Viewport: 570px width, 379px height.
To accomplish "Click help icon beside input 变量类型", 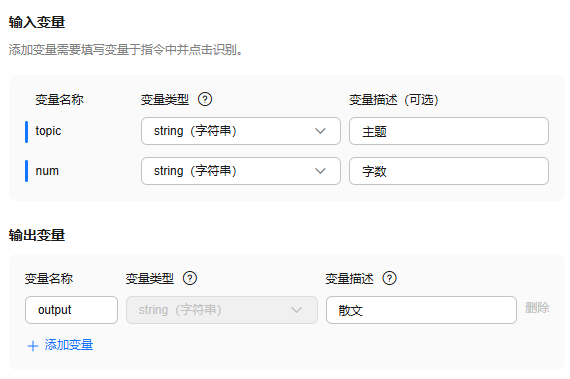I will pos(205,99).
